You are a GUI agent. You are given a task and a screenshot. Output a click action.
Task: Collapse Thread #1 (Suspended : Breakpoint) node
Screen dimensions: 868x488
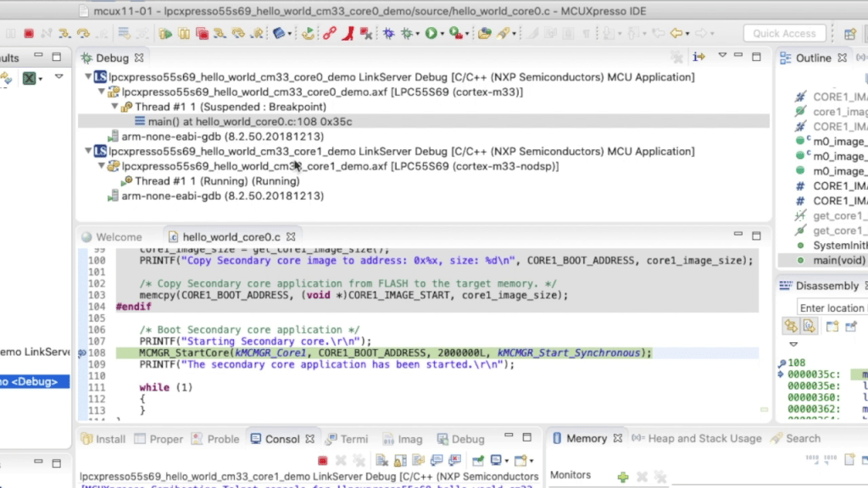(x=115, y=107)
